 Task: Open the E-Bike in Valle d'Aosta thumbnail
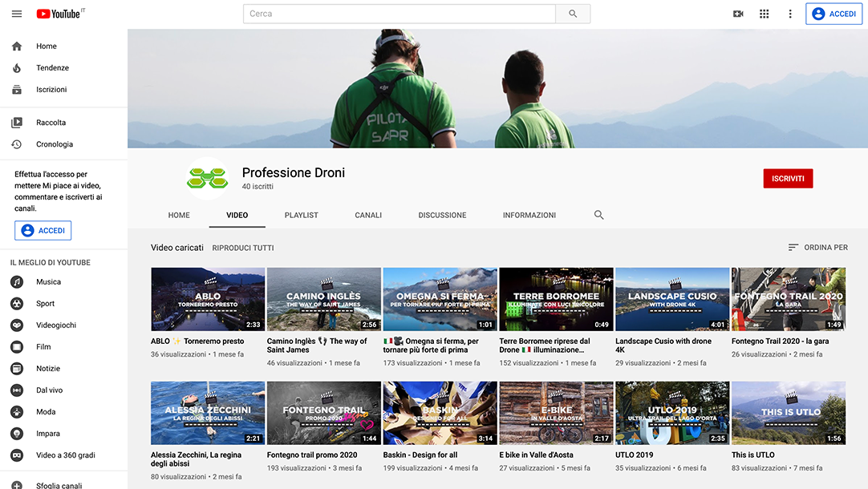coord(557,413)
